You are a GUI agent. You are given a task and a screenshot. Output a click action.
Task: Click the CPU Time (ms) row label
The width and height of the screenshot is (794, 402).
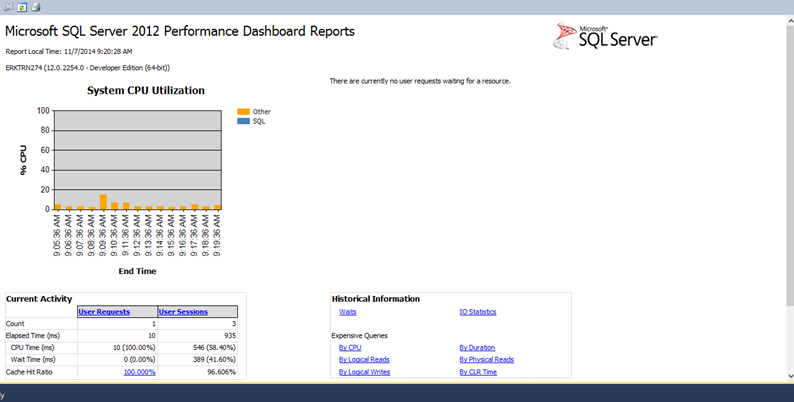click(x=32, y=348)
